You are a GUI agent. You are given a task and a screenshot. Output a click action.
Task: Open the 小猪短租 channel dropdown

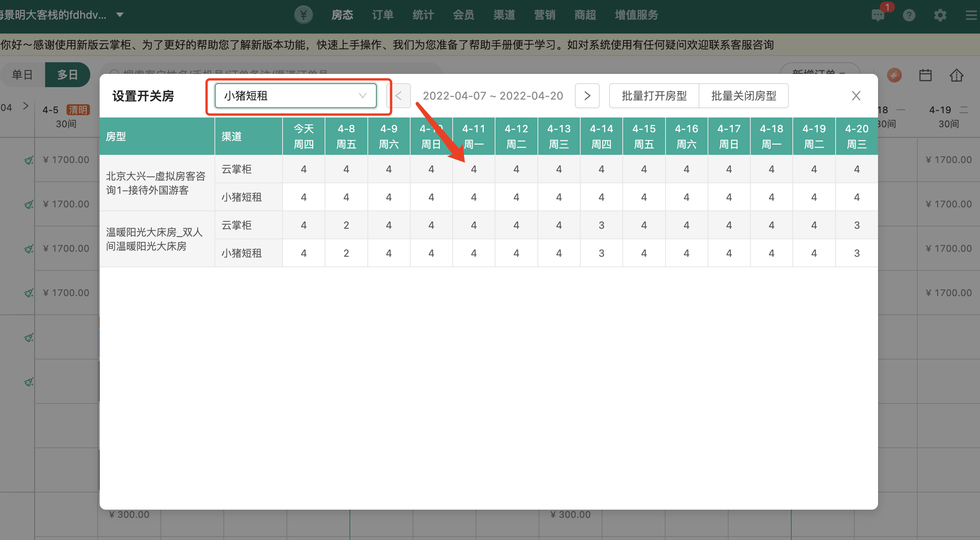click(x=295, y=96)
